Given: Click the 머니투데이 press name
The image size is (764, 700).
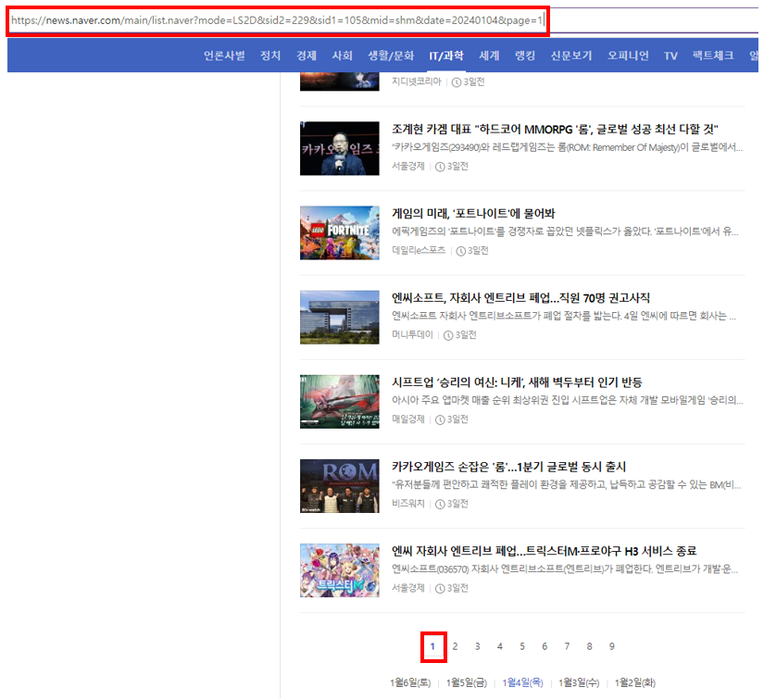Looking at the screenshot, I should (x=412, y=334).
